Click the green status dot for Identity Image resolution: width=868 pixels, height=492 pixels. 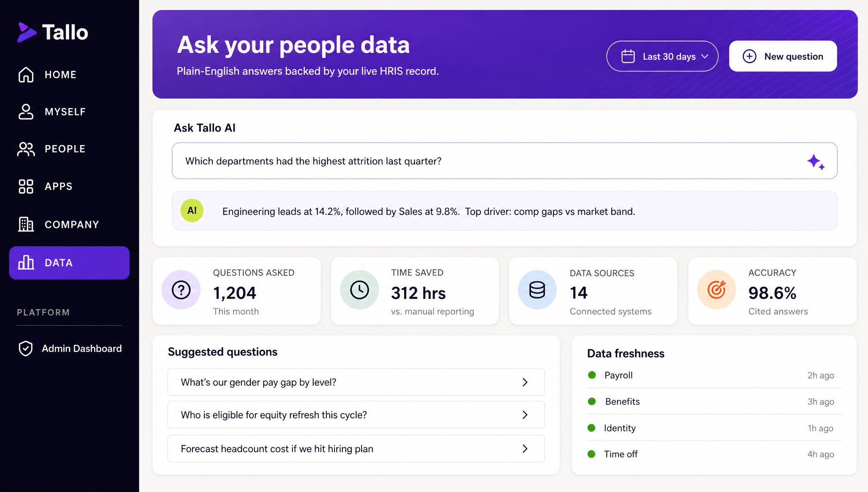click(x=591, y=428)
